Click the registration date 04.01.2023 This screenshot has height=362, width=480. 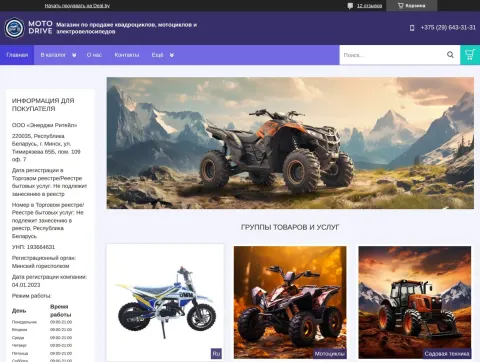tap(26, 285)
